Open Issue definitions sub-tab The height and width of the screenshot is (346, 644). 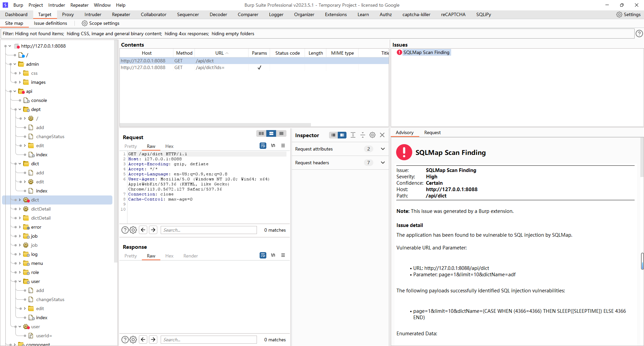click(50, 23)
